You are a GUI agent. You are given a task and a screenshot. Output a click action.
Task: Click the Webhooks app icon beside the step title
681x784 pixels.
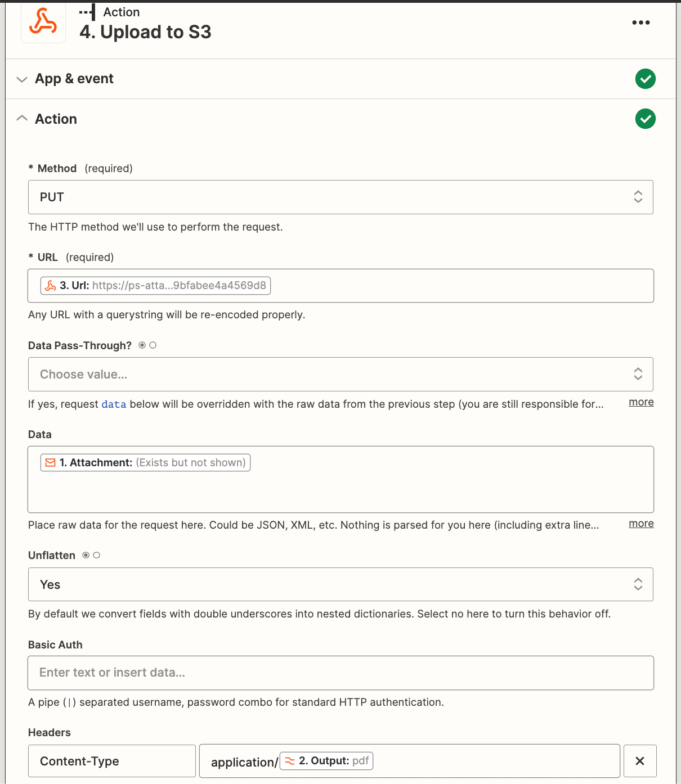point(43,21)
